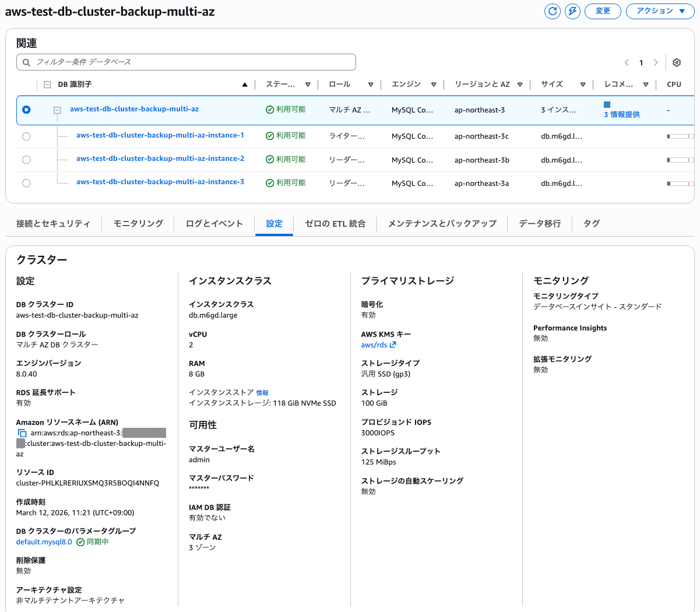Click the previous page arrow icon
This screenshot has height=612, width=700.
click(627, 62)
